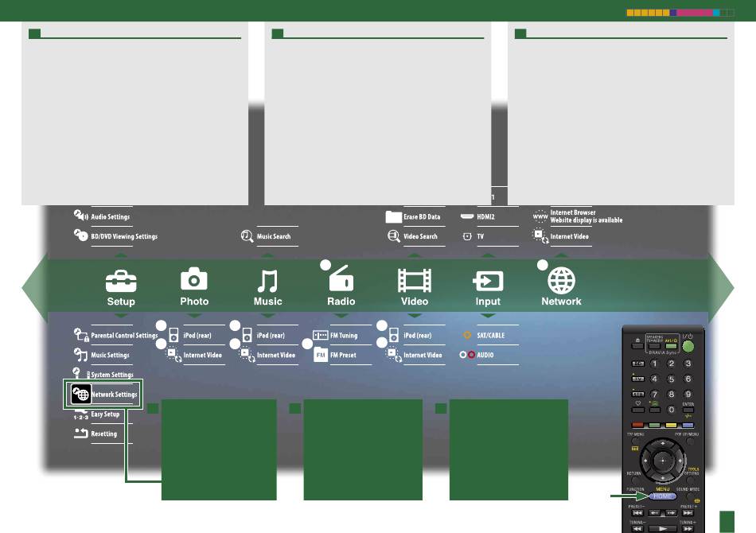Viewport: 756px width, 533px height.
Task: Click the remote's red color button
Action: (637, 425)
